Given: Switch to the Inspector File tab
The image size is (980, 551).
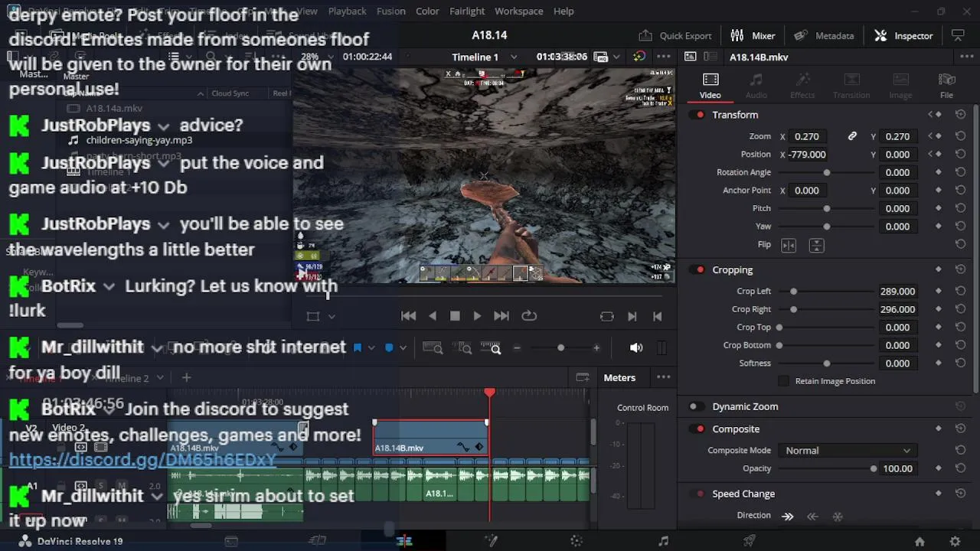Looking at the screenshot, I should click(946, 86).
